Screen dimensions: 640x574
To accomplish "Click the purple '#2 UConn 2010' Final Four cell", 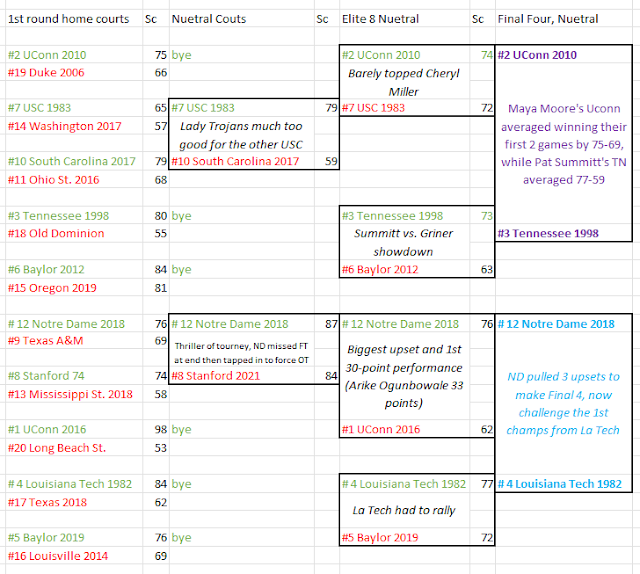I will pyautogui.click(x=563, y=55).
